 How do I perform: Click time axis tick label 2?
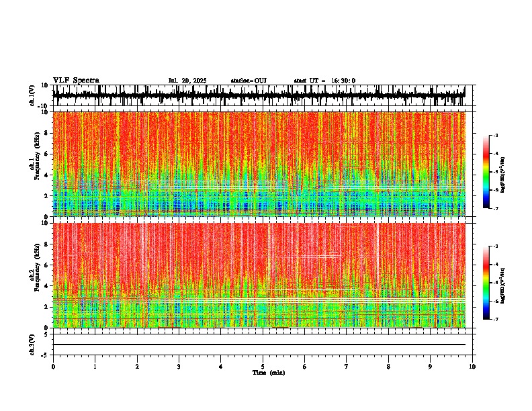(137, 367)
